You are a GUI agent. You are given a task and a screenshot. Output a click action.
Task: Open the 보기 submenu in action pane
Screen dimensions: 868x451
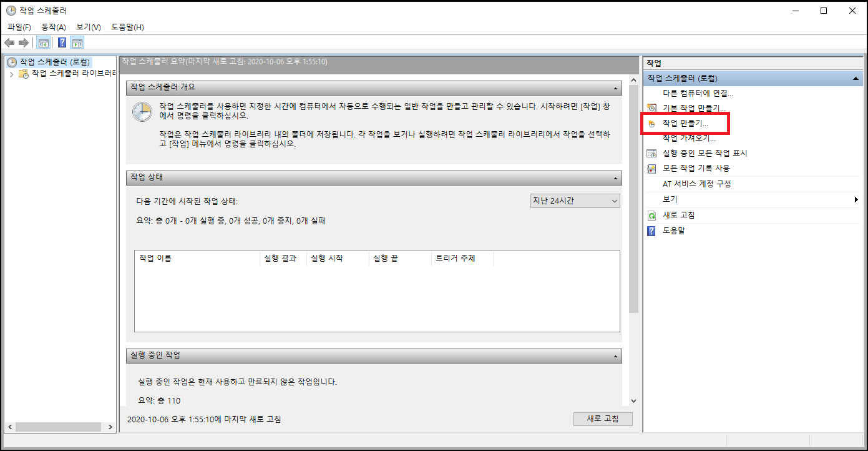(x=754, y=199)
